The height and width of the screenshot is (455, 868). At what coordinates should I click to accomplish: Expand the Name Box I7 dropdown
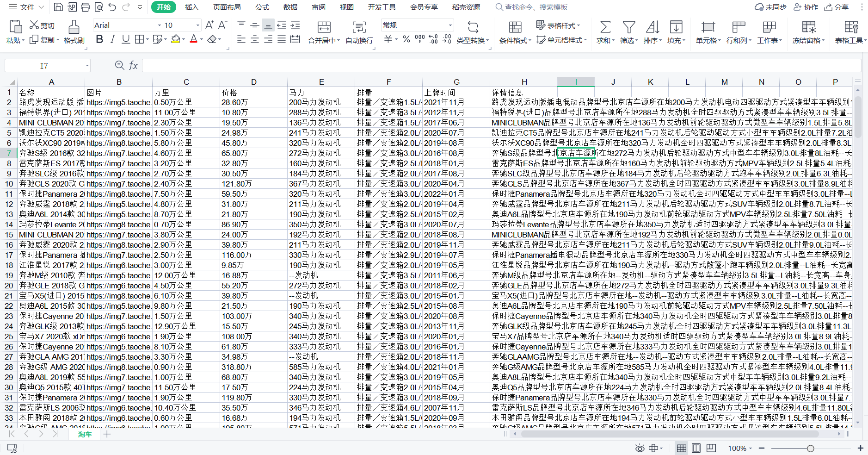[87, 66]
